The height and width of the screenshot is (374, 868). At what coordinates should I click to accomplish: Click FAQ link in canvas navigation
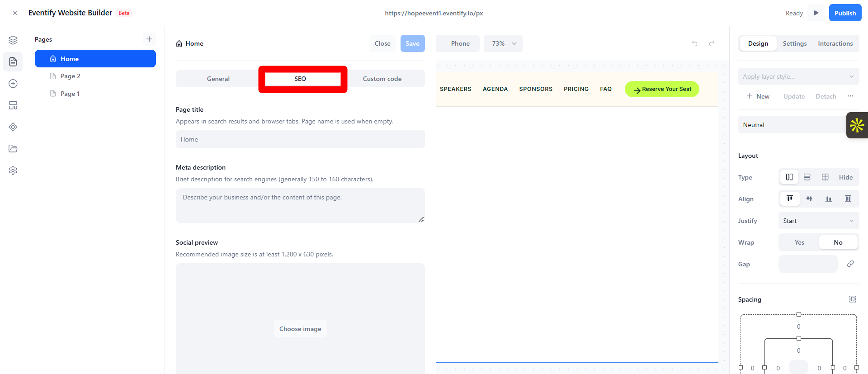pos(606,89)
